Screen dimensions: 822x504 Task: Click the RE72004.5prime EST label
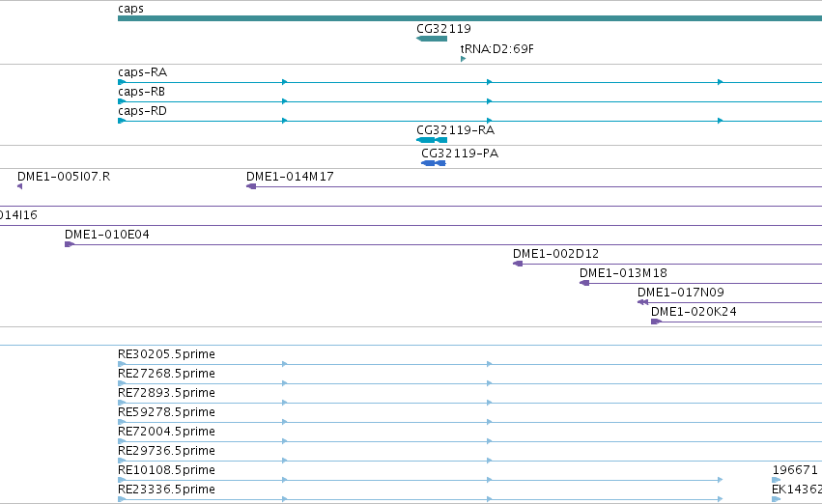pyautogui.click(x=166, y=432)
